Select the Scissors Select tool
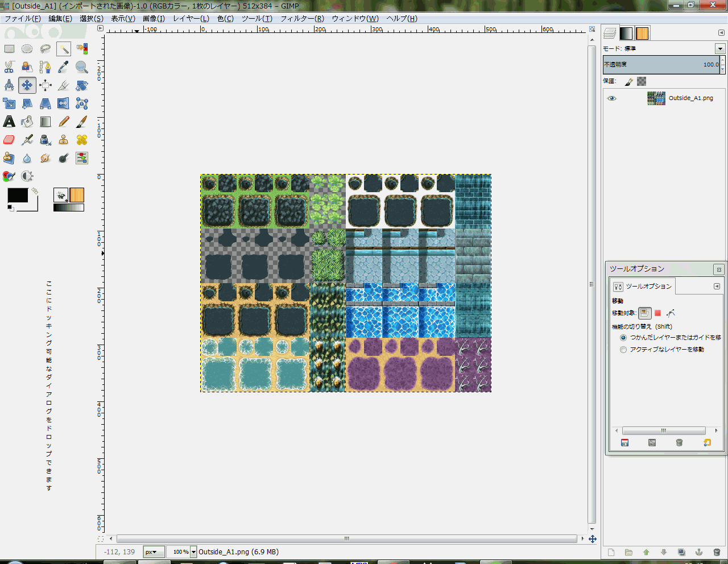Screen dimensions: 728x564 tap(9, 67)
